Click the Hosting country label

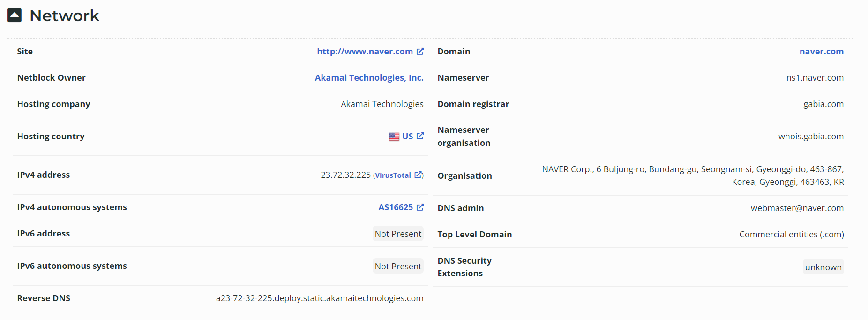pyautogui.click(x=51, y=137)
